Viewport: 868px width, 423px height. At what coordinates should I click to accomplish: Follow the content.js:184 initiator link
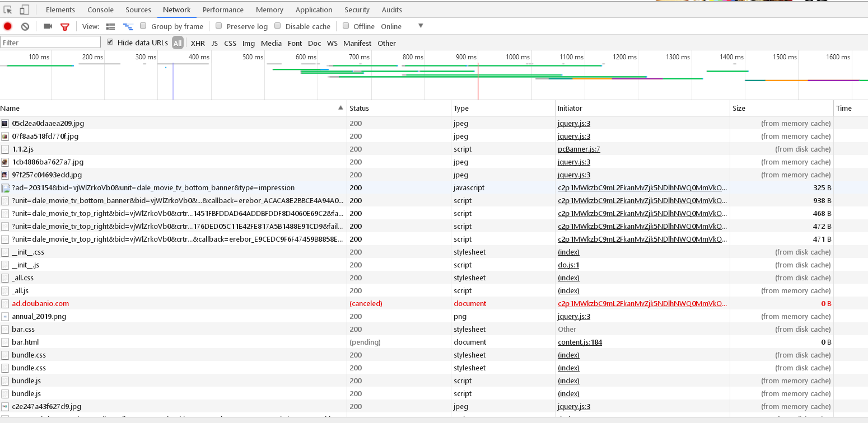(x=580, y=342)
